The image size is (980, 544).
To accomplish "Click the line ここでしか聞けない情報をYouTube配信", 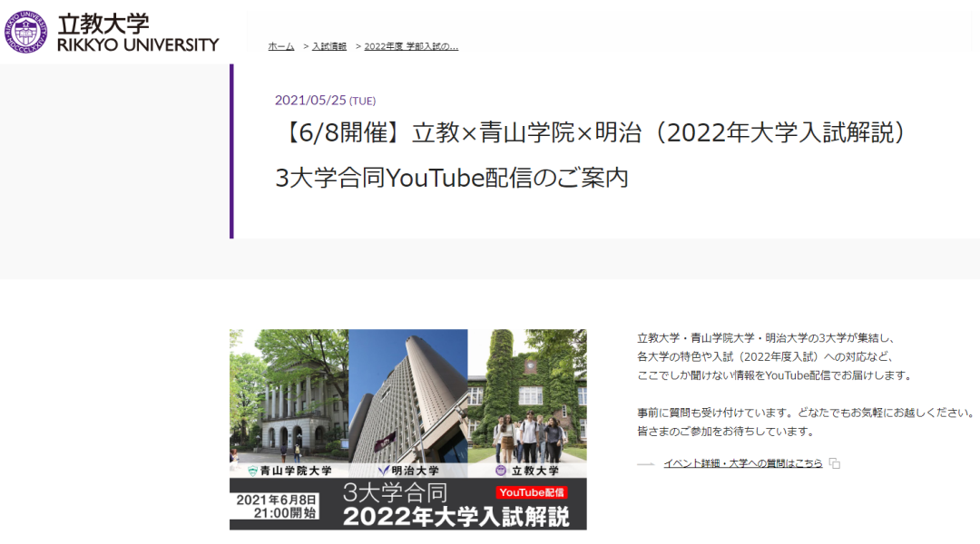I will tap(775, 375).
